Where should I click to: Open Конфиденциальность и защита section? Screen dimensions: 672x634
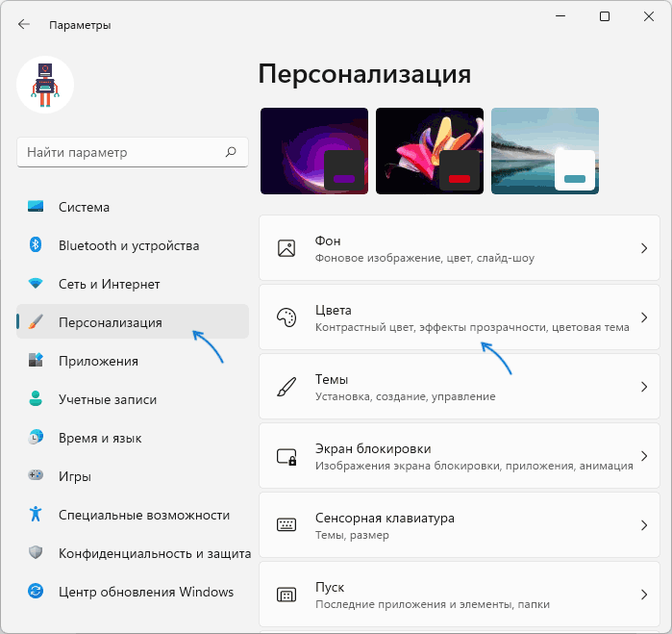click(133, 553)
